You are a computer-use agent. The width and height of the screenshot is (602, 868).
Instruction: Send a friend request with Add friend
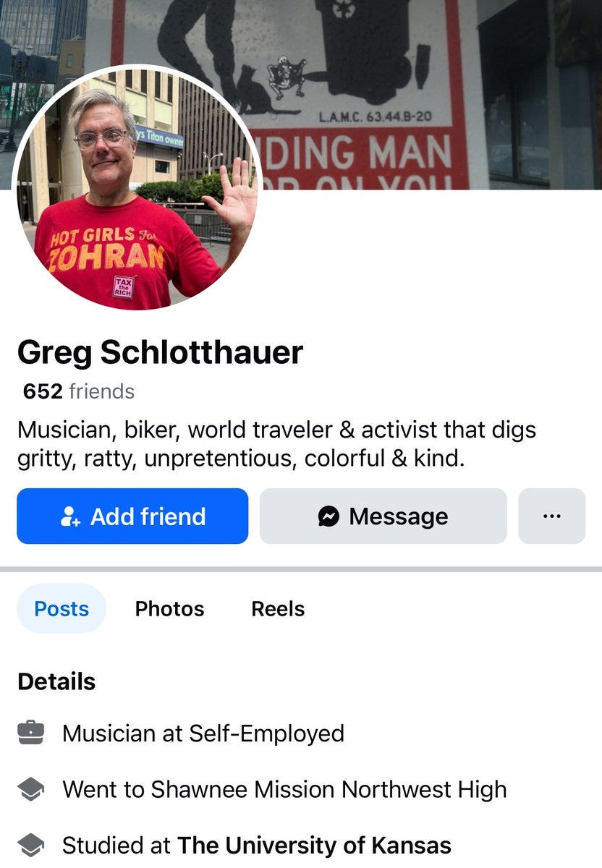point(132,516)
